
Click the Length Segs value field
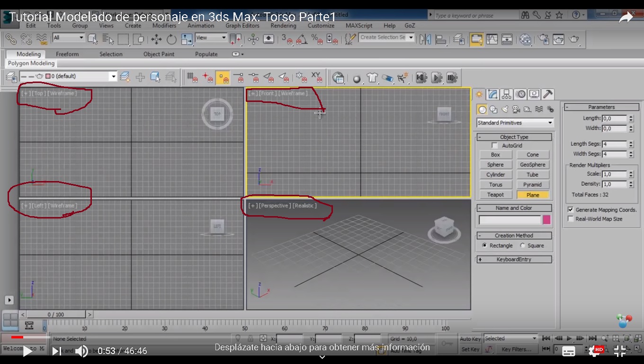614,144
